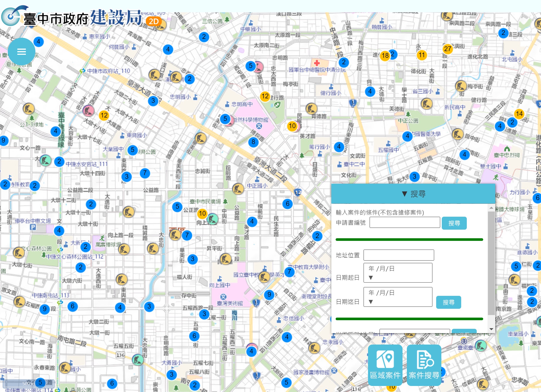Toggle the 2D map mode badge

154,22
